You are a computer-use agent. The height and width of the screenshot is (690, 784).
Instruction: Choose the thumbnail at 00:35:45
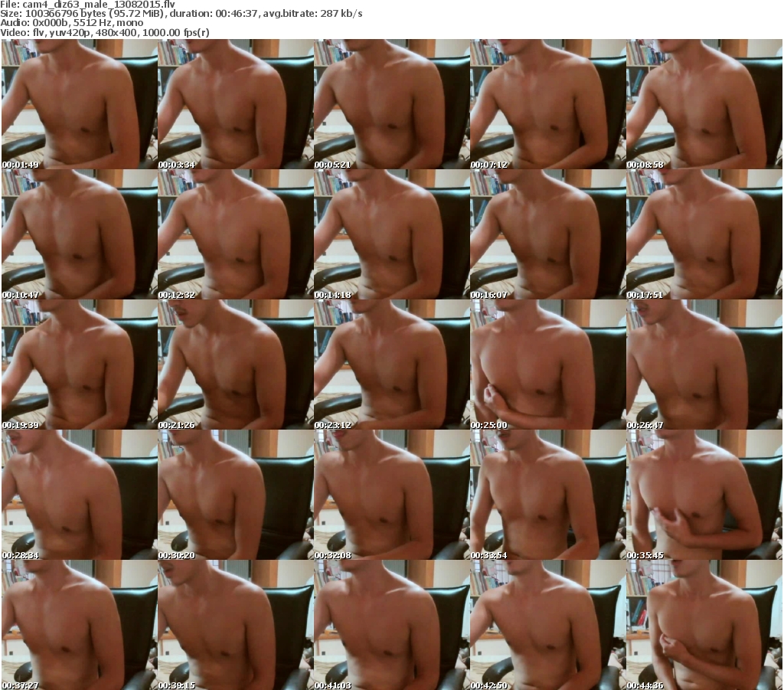pyautogui.click(x=704, y=495)
